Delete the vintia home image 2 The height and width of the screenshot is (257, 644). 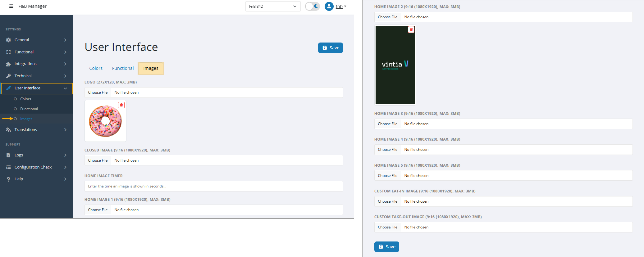point(411,30)
